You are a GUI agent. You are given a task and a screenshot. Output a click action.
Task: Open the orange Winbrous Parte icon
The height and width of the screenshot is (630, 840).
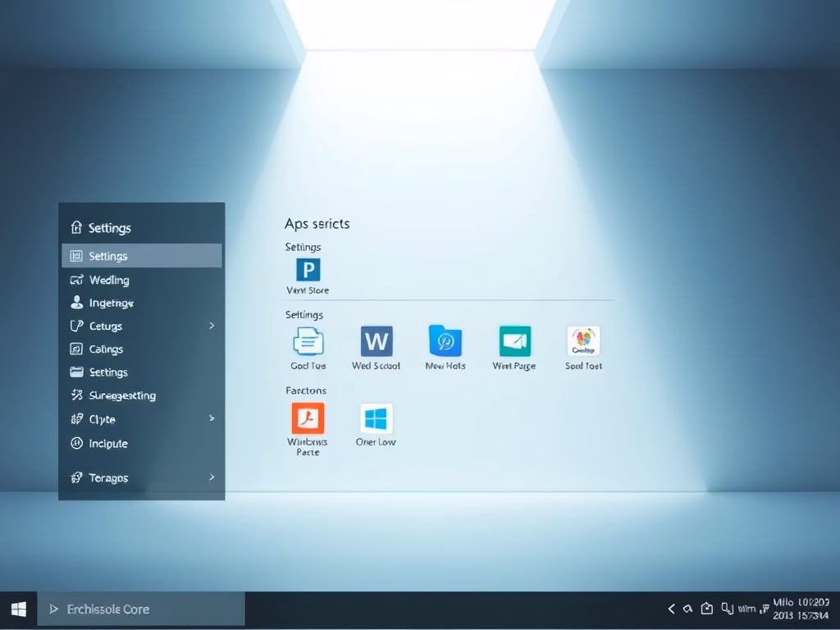pyautogui.click(x=308, y=418)
